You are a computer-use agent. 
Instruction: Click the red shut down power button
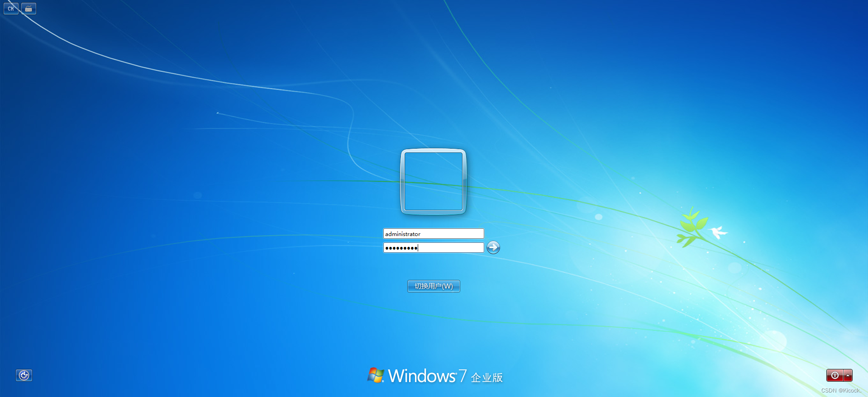[835, 375]
